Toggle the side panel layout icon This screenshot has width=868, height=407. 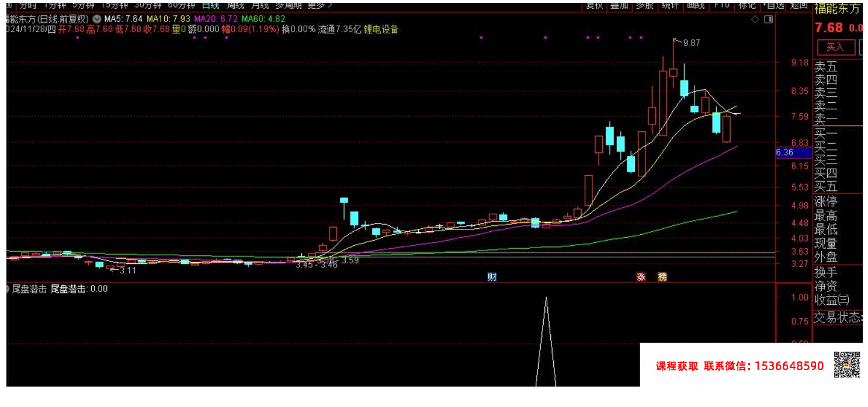click(x=768, y=19)
